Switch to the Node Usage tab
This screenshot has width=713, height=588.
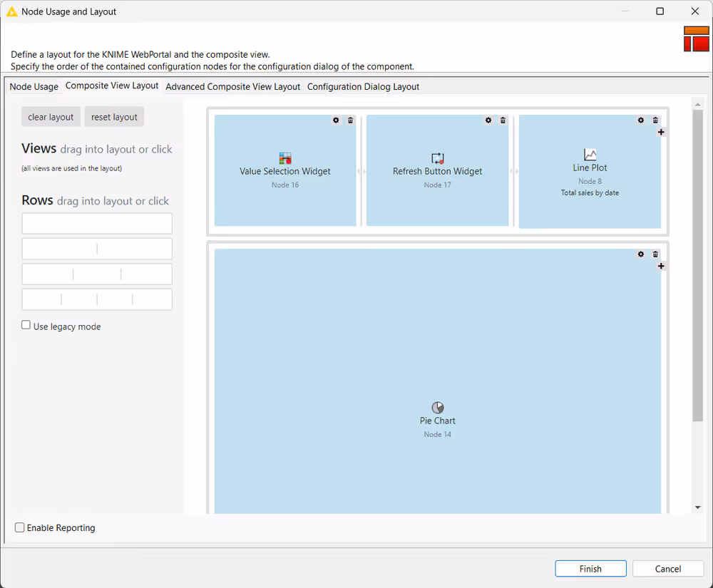pyautogui.click(x=34, y=86)
